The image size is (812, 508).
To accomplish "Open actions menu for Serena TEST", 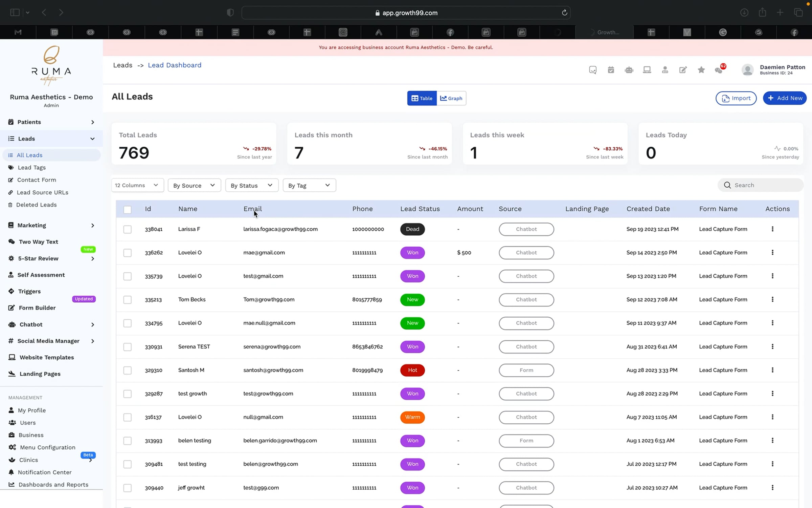I will (772, 347).
